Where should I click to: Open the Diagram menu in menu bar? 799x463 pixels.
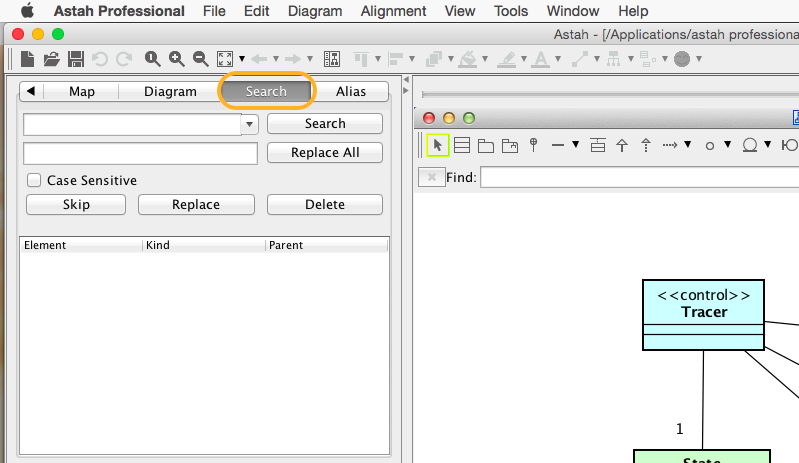pyautogui.click(x=314, y=11)
